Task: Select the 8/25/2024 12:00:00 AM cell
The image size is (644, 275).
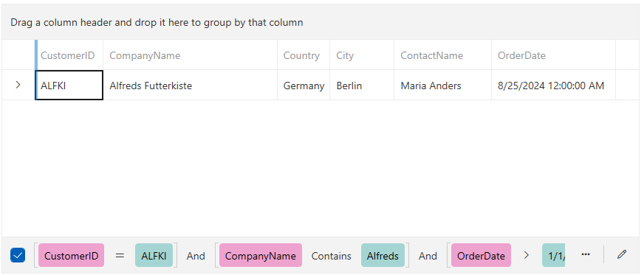Action: point(553,86)
